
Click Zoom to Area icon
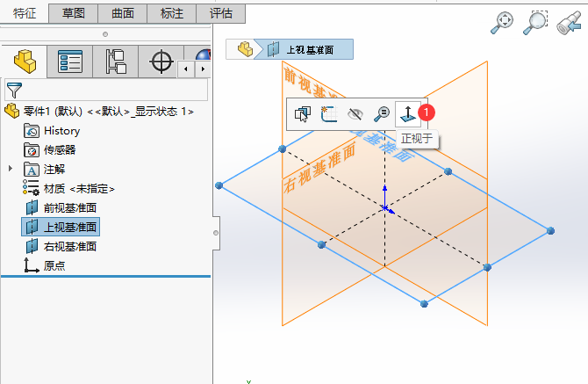535,23
